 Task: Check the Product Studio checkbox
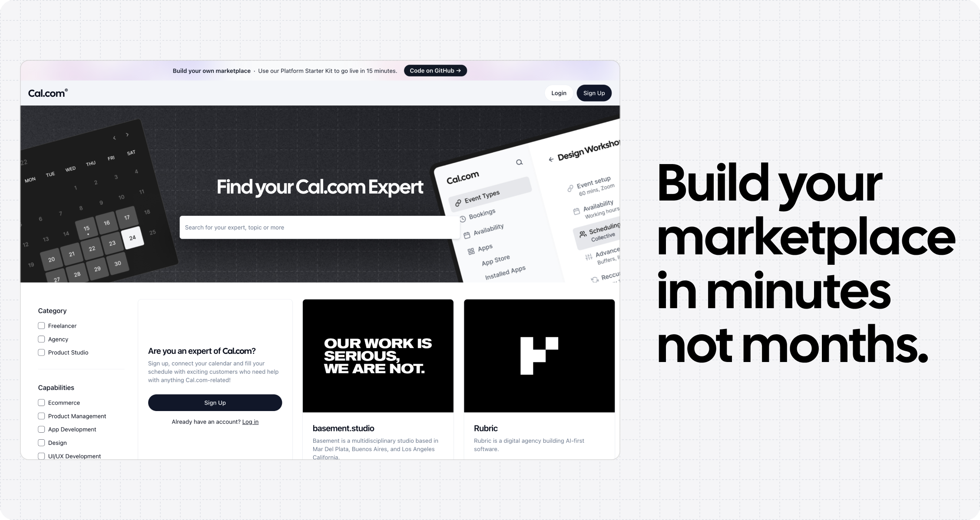pyautogui.click(x=41, y=352)
